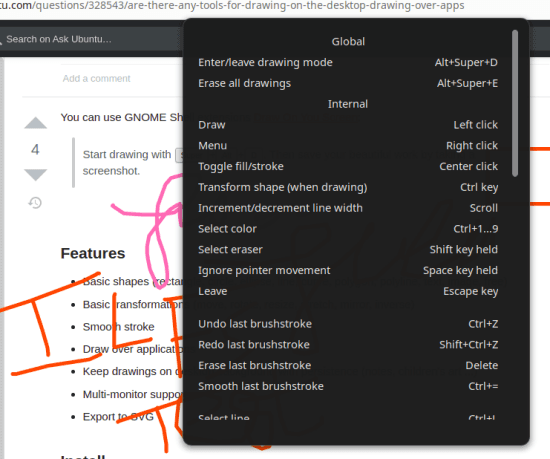Click the Erase last brushstroke row
550x459 pixels.
348,366
